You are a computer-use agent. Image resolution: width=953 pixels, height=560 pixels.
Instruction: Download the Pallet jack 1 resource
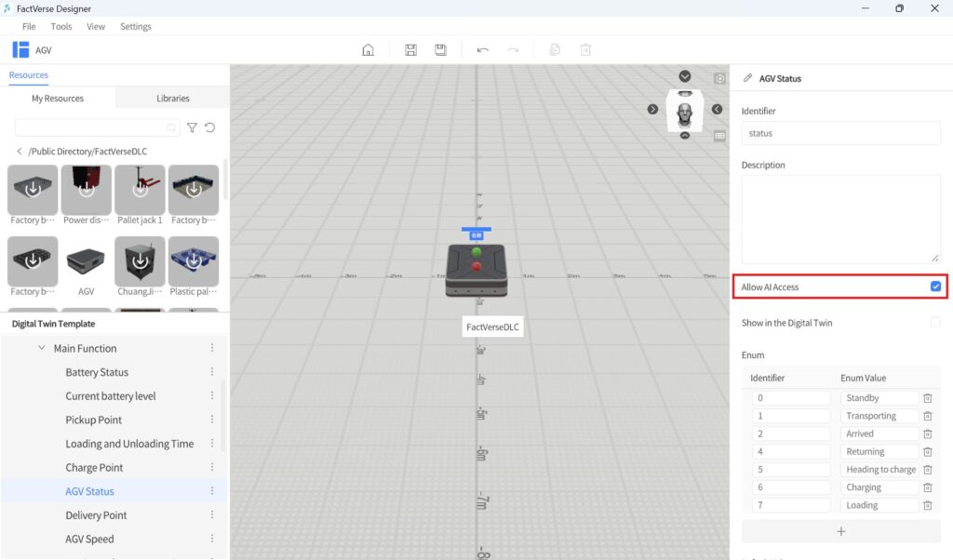pyautogui.click(x=140, y=190)
